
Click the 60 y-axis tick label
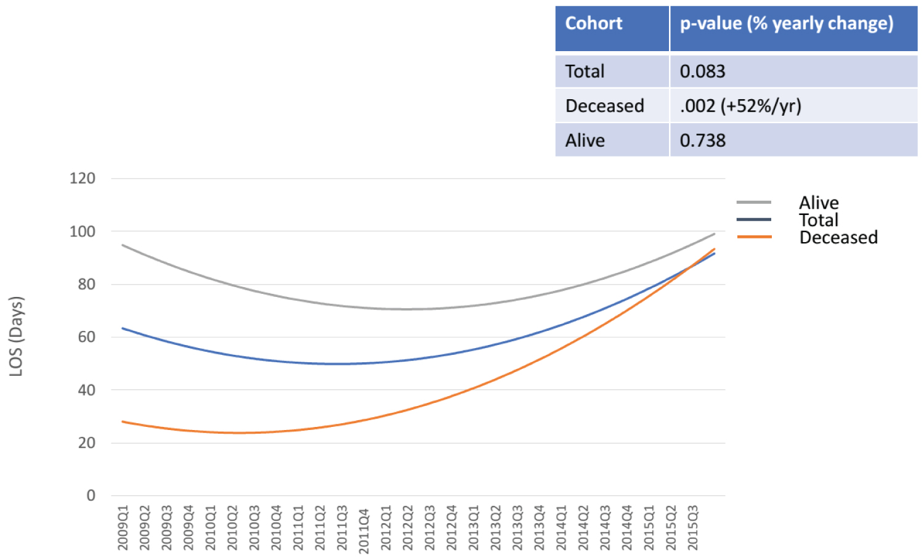(x=86, y=337)
